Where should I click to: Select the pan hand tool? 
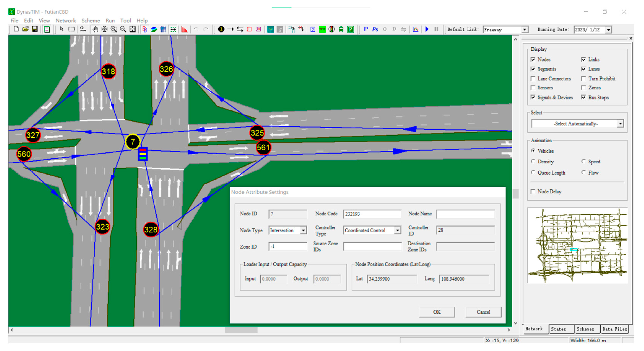click(95, 29)
